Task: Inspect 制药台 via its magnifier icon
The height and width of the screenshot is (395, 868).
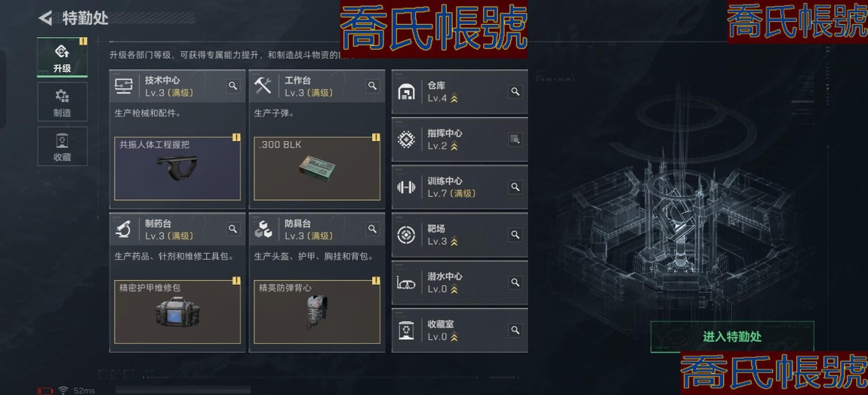Action: [x=233, y=229]
